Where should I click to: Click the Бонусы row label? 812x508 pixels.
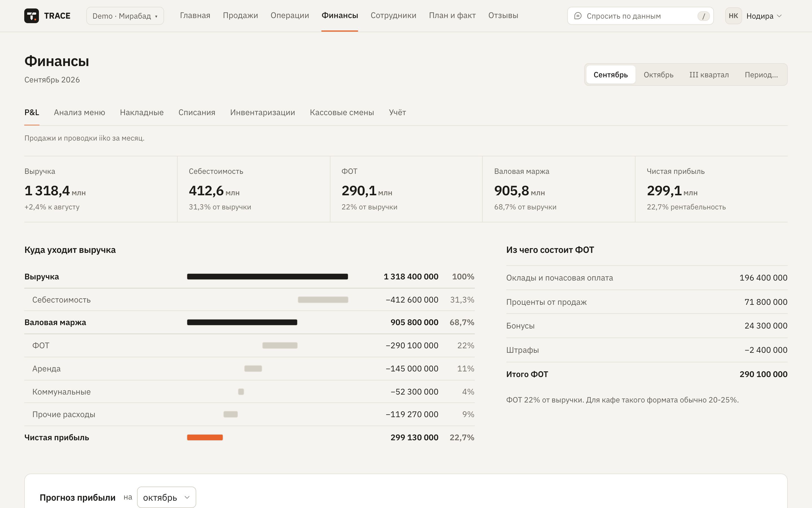[520, 326]
